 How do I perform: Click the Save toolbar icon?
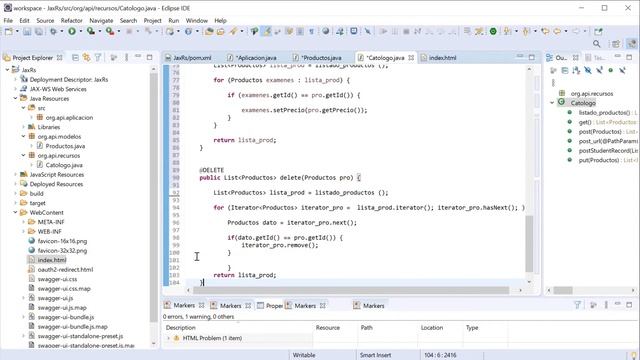click(x=27, y=31)
